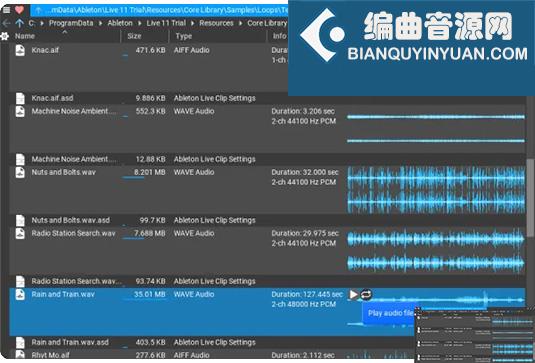Click the Rain and Train.wav.asd file icon
Viewport: 535px width, 363px height.
[x=20, y=343]
